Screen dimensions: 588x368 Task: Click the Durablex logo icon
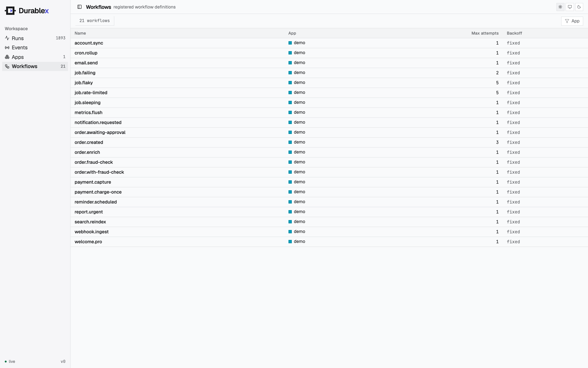coord(10,11)
